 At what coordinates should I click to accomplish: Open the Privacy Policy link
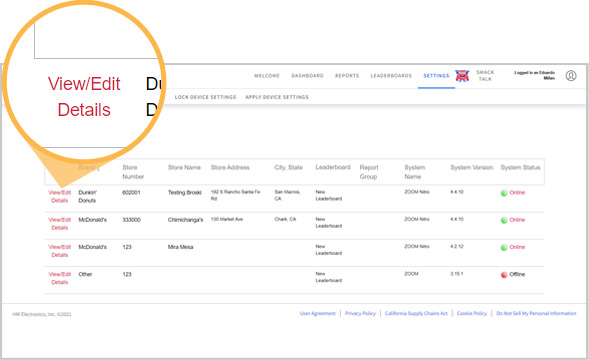pyautogui.click(x=360, y=313)
